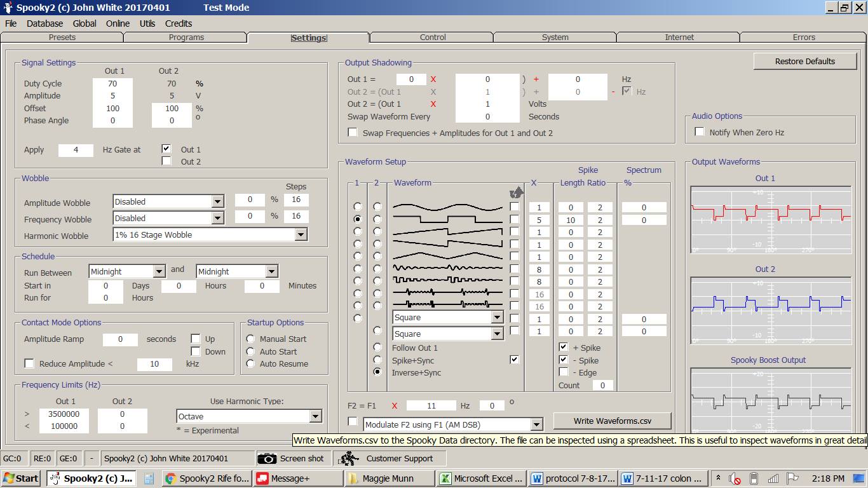Open the Utils menu
Screen dimensions: 868x488
pyautogui.click(x=147, y=24)
